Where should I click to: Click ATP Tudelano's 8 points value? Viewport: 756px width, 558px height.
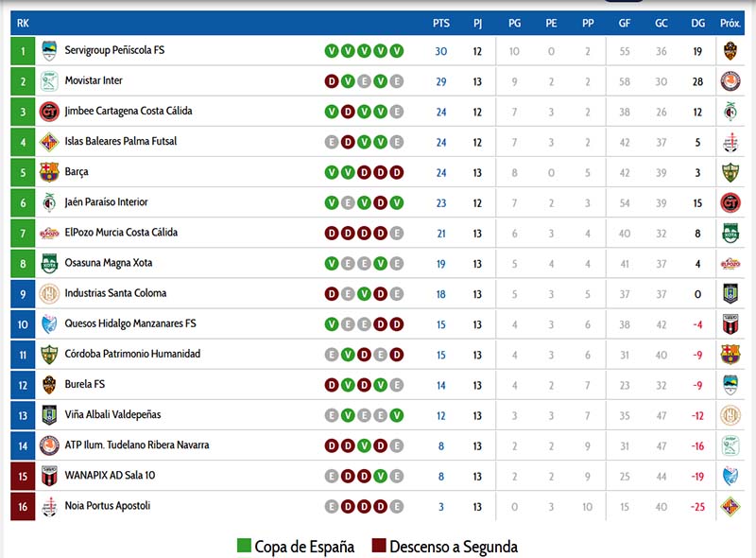pyautogui.click(x=440, y=446)
